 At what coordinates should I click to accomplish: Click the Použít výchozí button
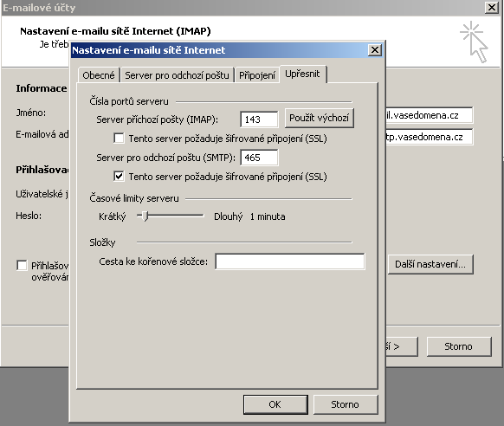[x=320, y=118]
